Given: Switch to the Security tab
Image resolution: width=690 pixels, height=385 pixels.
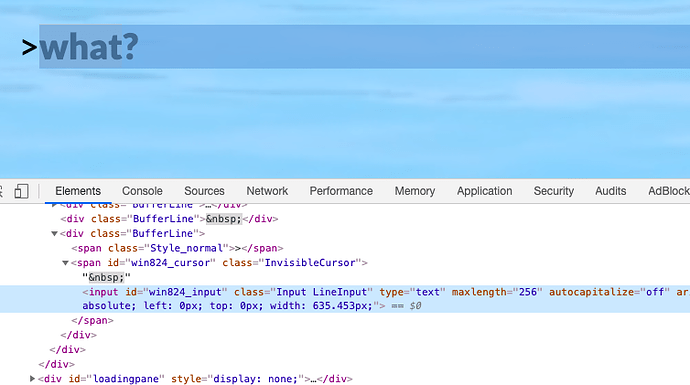Looking at the screenshot, I should (554, 191).
